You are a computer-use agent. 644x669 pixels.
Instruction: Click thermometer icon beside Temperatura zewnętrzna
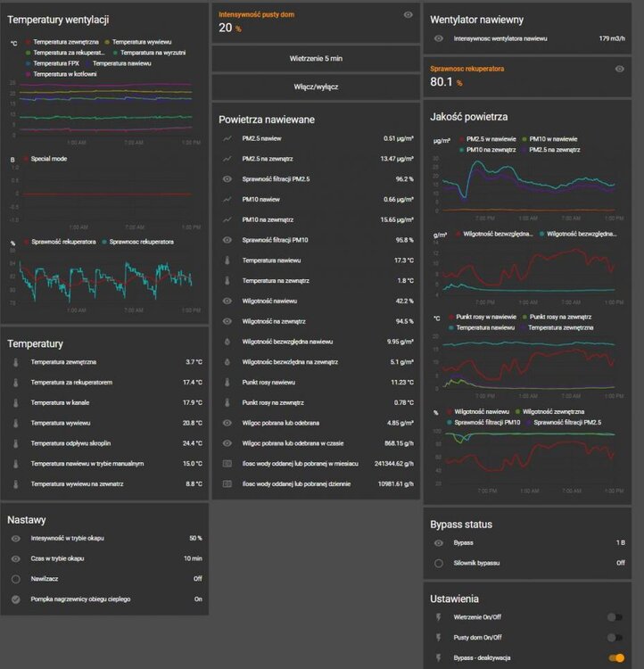pos(15,362)
